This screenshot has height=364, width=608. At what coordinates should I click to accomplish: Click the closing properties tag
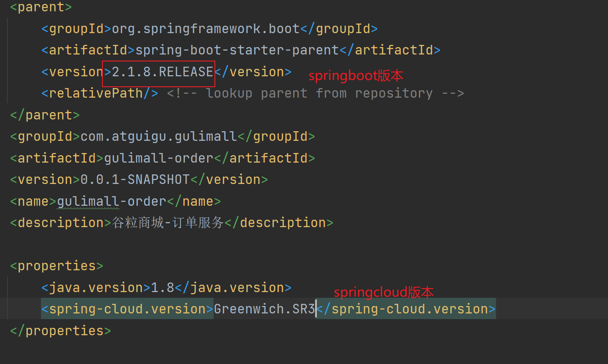coord(61,331)
